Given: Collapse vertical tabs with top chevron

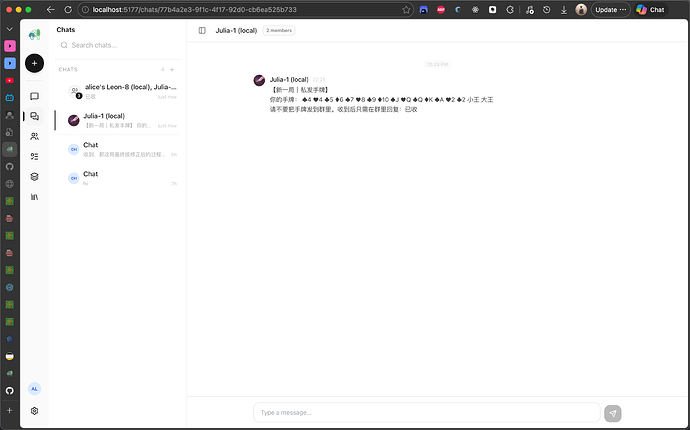Looking at the screenshot, I should (x=10, y=29).
